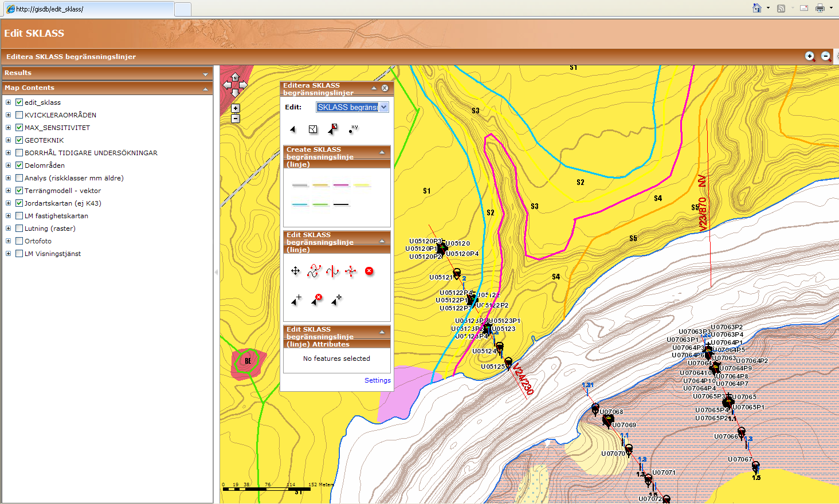The height and width of the screenshot is (504, 839).
Task: Choose the black line template
Action: click(341, 204)
